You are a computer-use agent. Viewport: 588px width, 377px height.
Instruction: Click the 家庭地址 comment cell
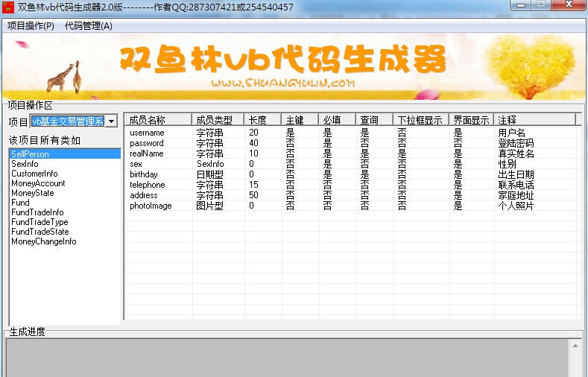[x=516, y=195]
